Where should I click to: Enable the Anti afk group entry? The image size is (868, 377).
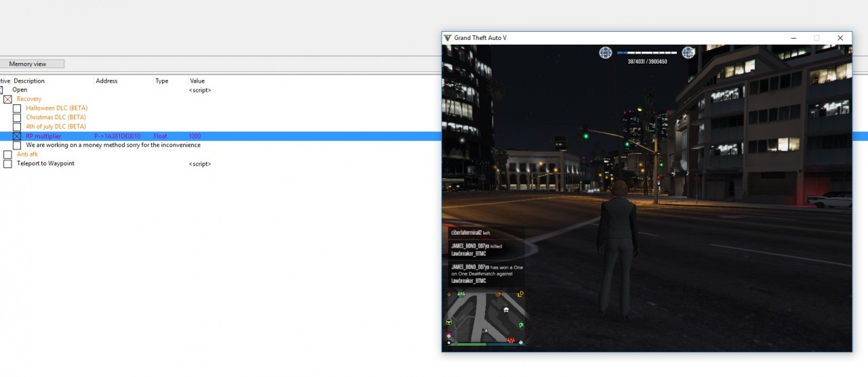7,155
